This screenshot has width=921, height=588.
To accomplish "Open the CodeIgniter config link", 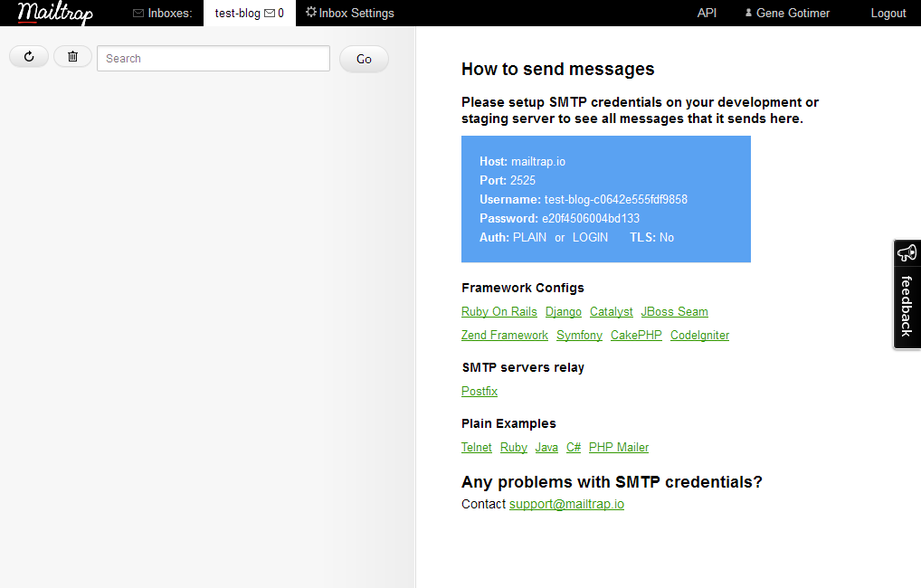I will [699, 335].
